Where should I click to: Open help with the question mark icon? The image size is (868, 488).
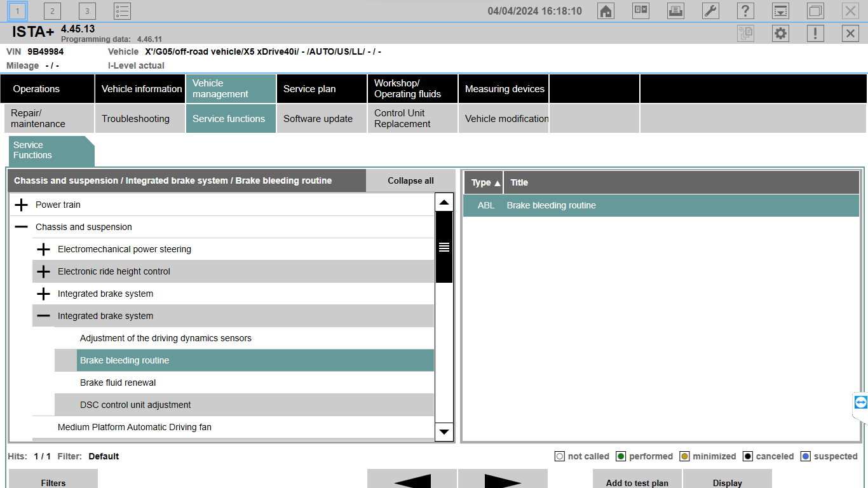(x=745, y=11)
